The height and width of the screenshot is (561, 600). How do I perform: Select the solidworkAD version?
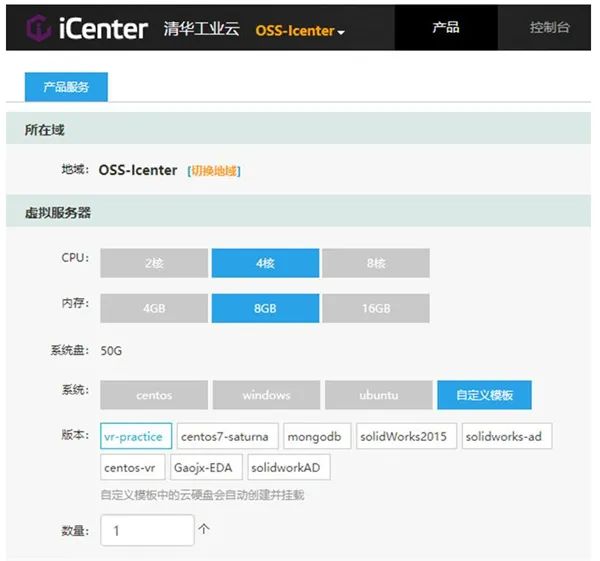289,467
